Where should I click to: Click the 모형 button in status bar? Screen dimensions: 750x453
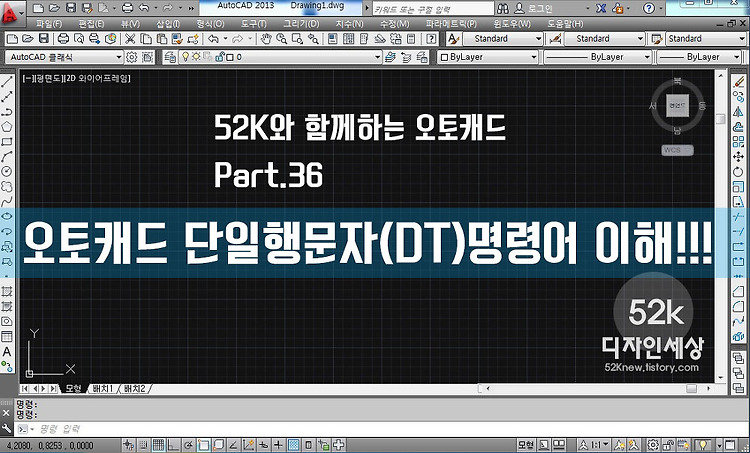tap(526, 445)
